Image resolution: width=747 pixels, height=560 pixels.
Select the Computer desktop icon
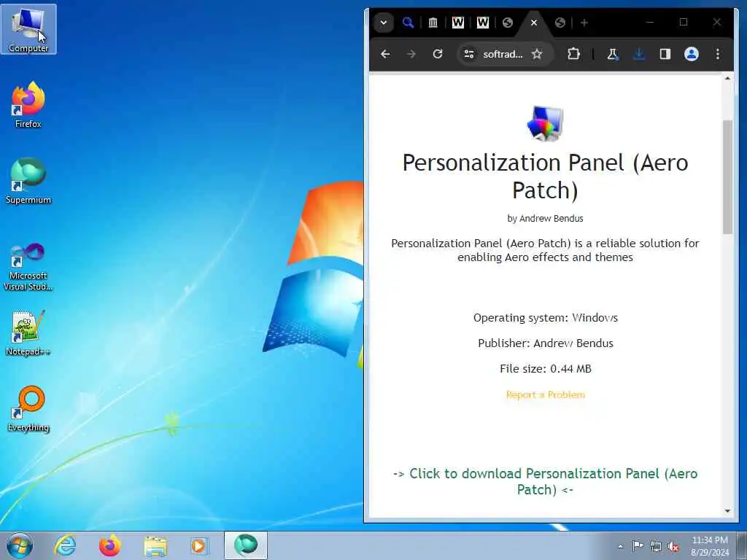(x=28, y=29)
